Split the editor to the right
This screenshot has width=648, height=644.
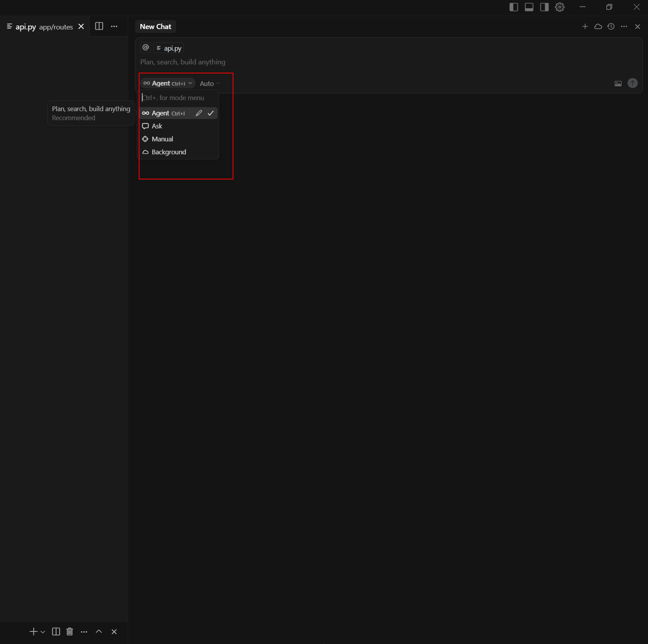click(x=99, y=26)
